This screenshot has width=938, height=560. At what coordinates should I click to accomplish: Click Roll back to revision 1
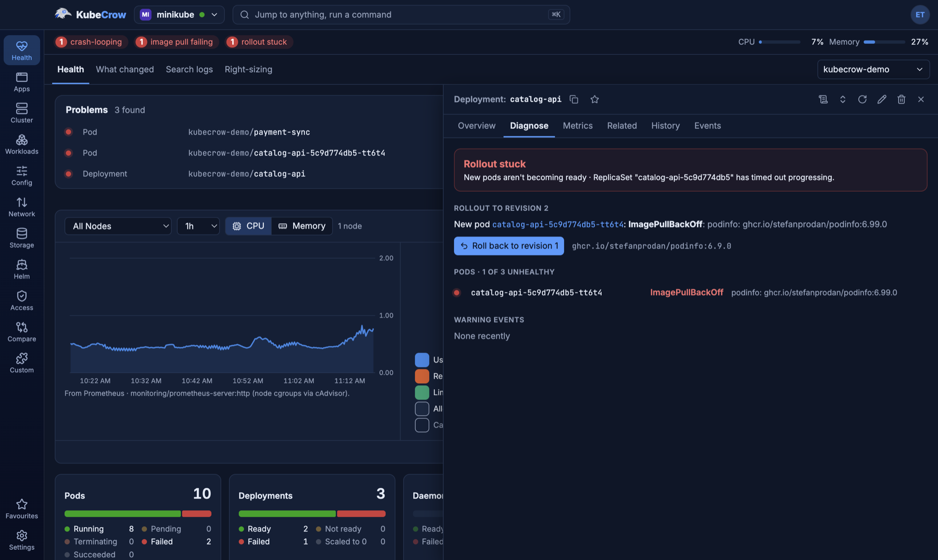point(509,246)
